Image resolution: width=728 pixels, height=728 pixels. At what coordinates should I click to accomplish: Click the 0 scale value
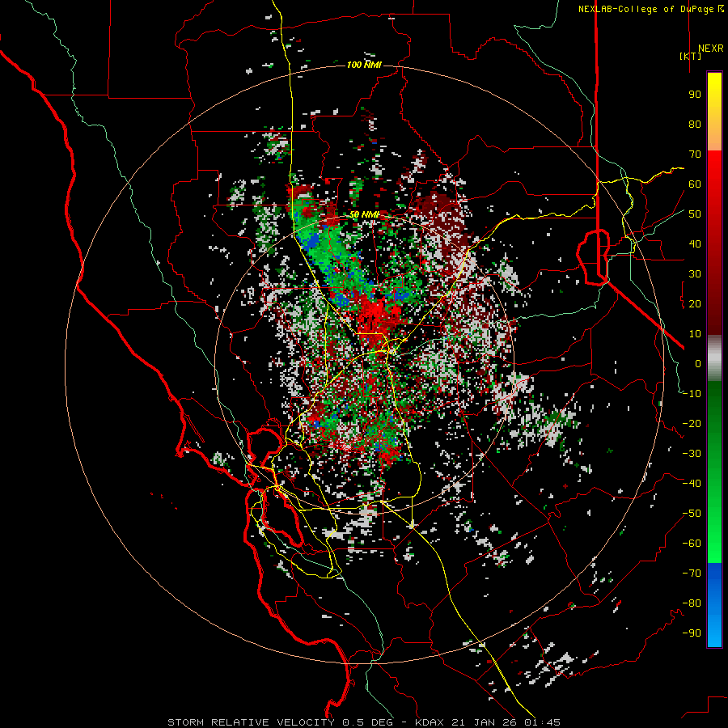click(x=698, y=364)
